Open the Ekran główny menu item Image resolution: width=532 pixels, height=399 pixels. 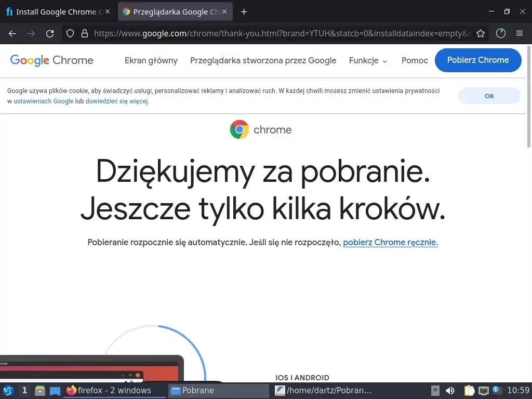(151, 60)
